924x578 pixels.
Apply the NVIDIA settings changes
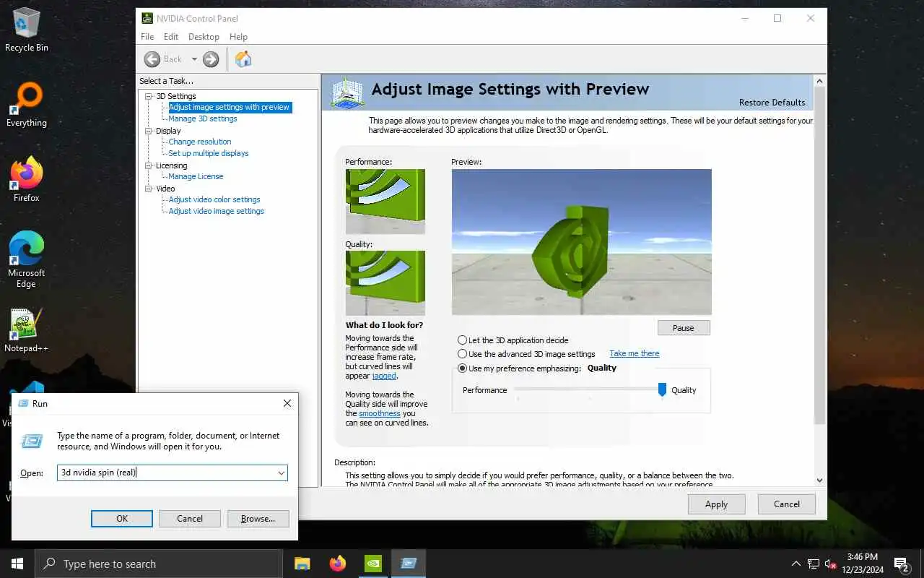point(716,504)
